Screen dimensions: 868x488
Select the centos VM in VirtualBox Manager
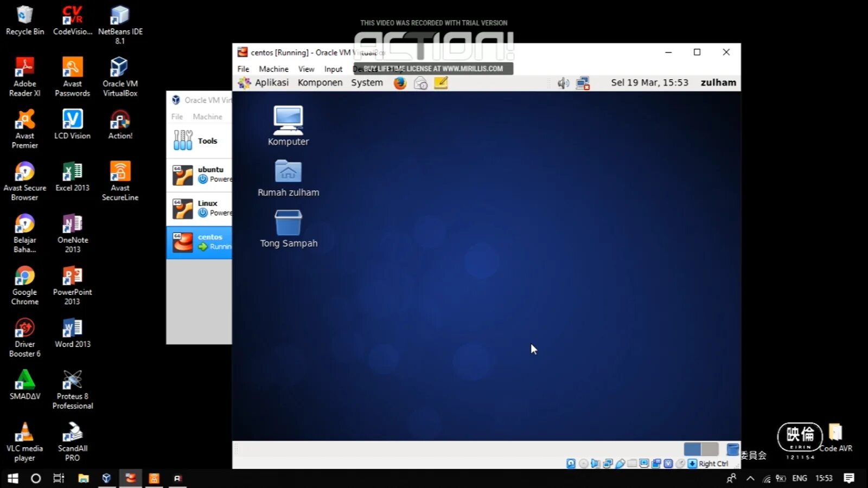point(199,242)
